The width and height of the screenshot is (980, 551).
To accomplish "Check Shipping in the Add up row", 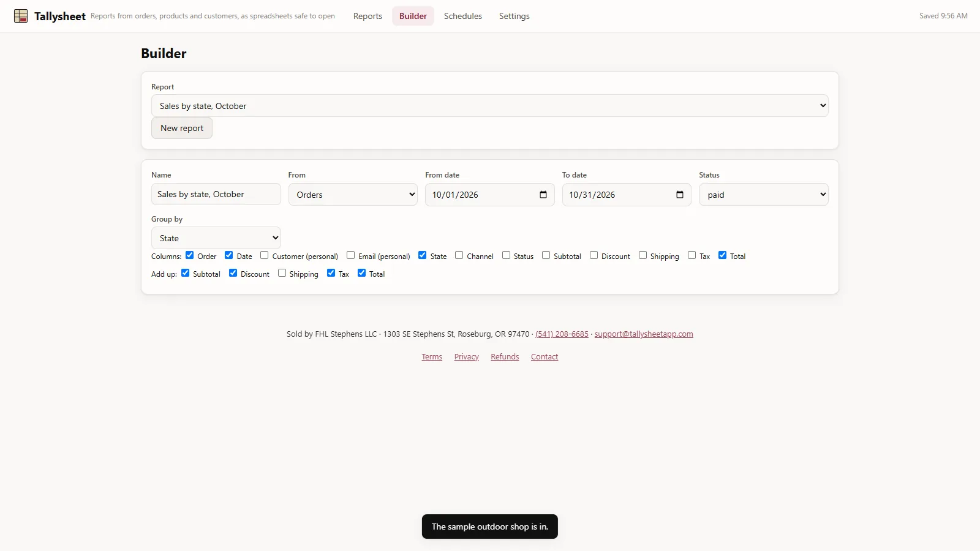I will point(282,273).
